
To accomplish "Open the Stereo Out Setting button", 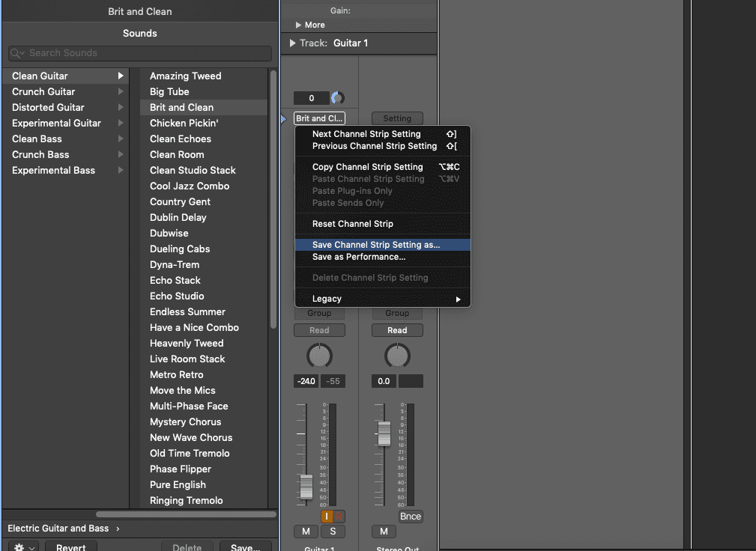I will click(397, 118).
